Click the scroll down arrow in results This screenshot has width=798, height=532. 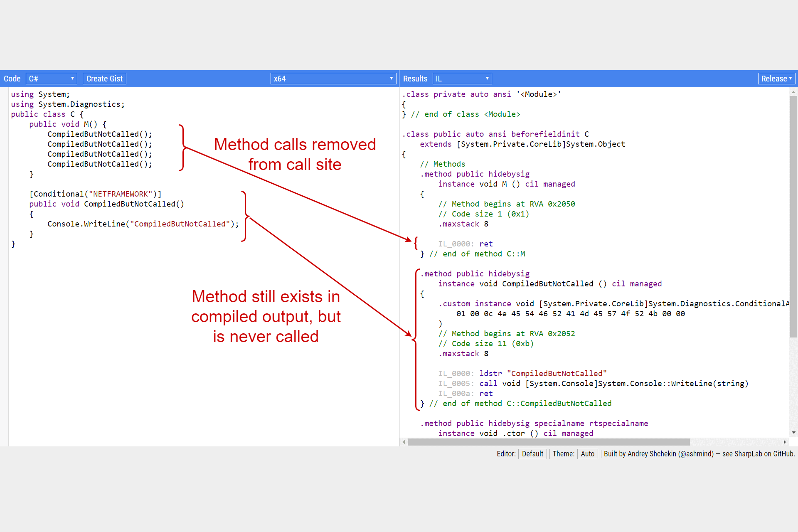(x=793, y=433)
